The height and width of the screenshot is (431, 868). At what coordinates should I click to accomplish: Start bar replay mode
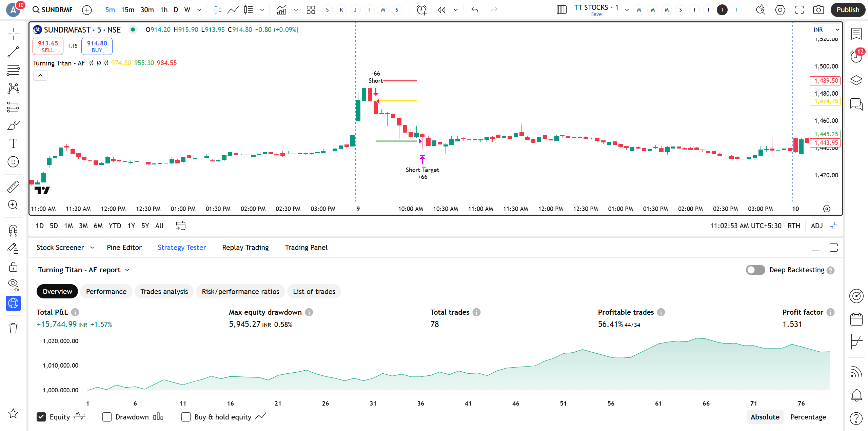(441, 10)
